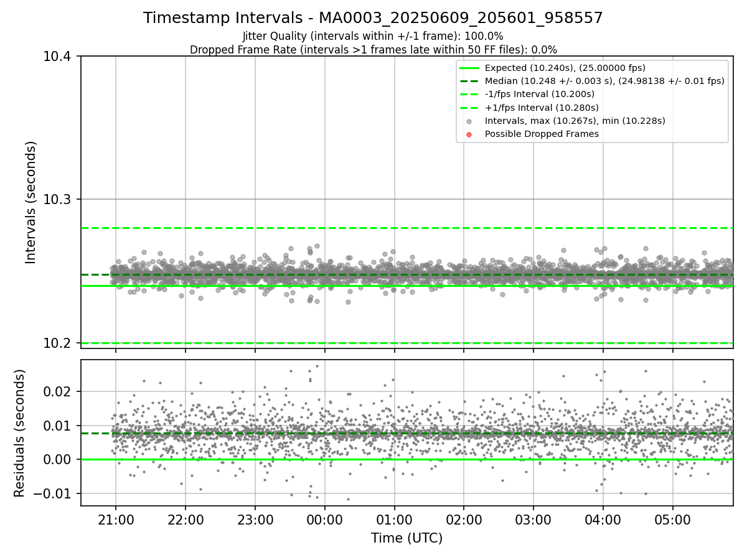
Task: Click the 02:00 time tick label
Action: click(x=464, y=519)
